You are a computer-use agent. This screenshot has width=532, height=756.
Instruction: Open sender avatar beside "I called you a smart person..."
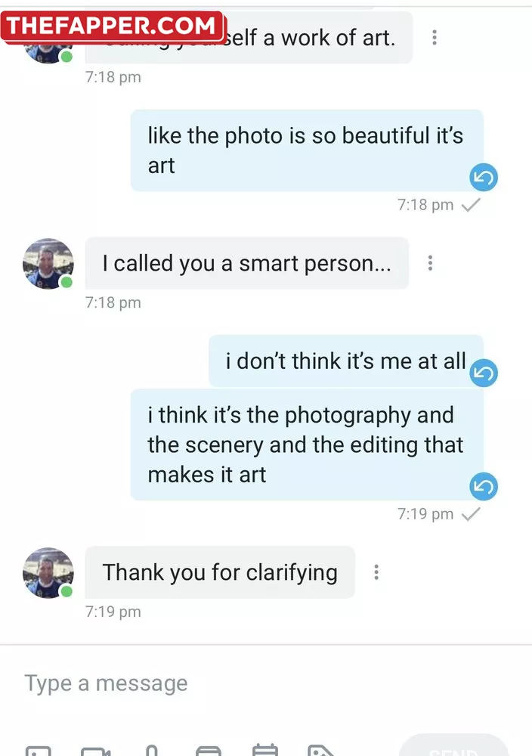(48, 264)
